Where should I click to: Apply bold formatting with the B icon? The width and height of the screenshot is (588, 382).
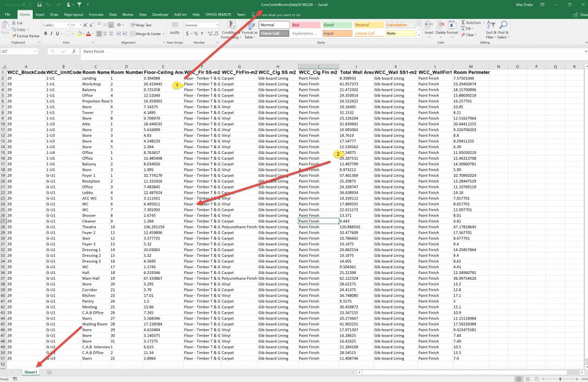(x=45, y=33)
